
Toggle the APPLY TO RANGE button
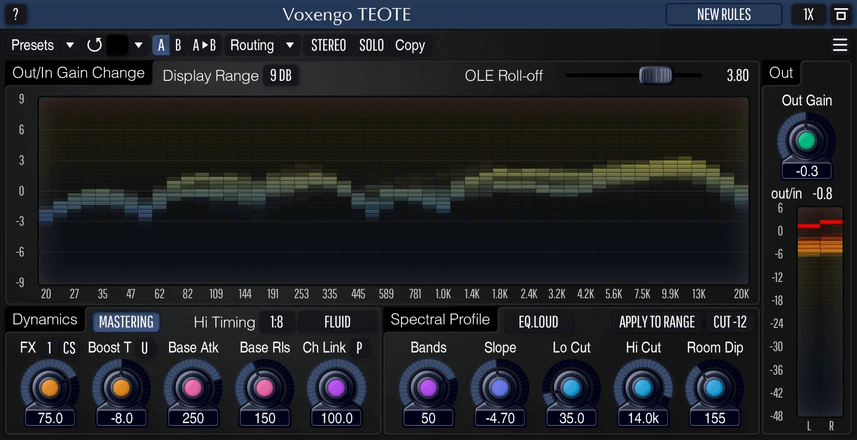coord(656,322)
